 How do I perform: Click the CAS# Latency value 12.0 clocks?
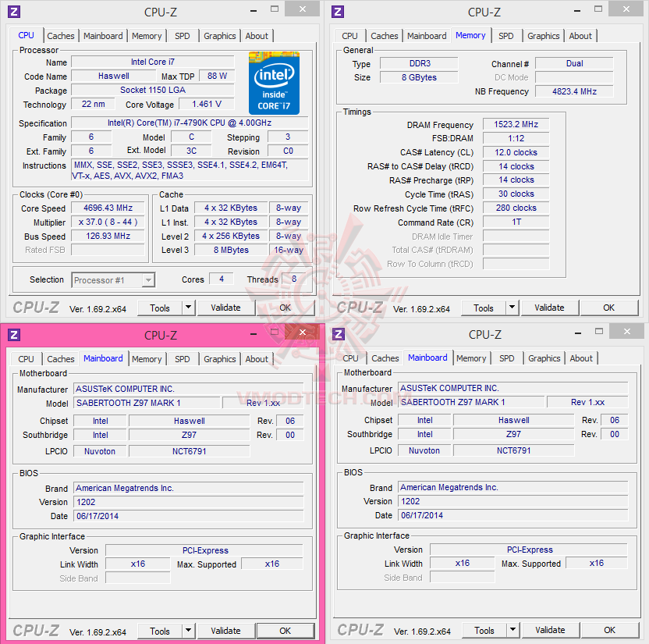pos(516,152)
